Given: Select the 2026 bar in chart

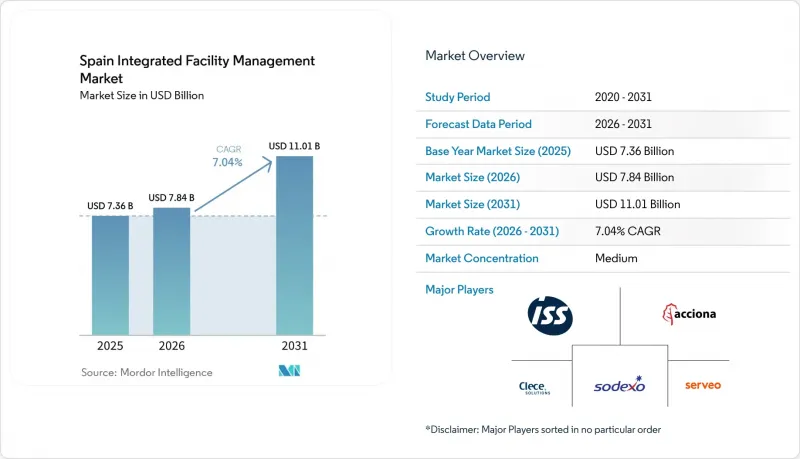Looking at the screenshot, I should 171,271.
